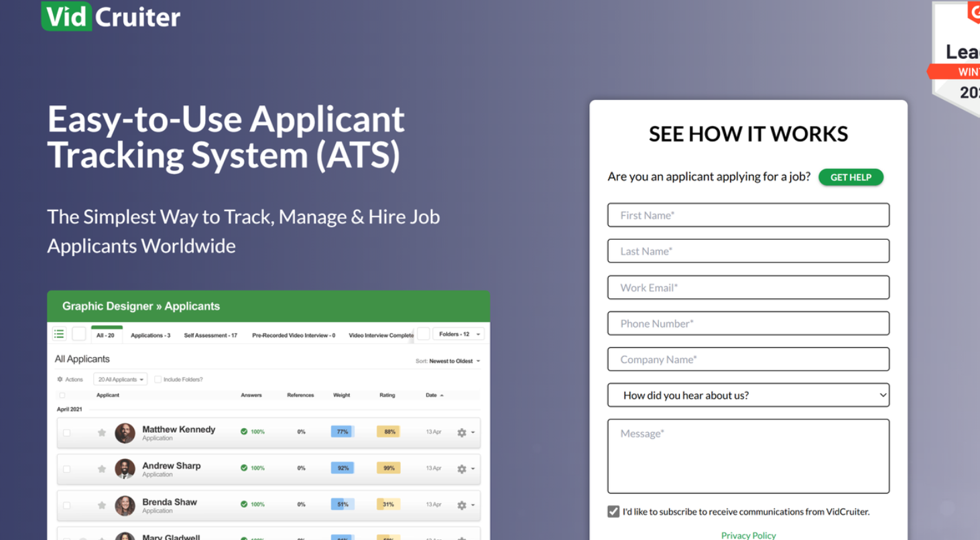Screen dimensions: 980x540
Task: Click Matthew Kennedy's 77% weight bar
Action: click(x=343, y=431)
